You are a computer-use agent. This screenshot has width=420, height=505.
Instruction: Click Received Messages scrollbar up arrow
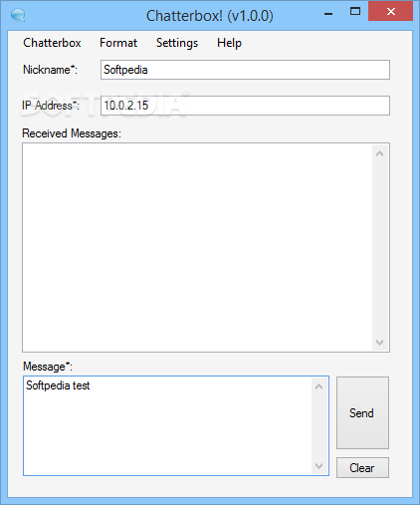380,153
